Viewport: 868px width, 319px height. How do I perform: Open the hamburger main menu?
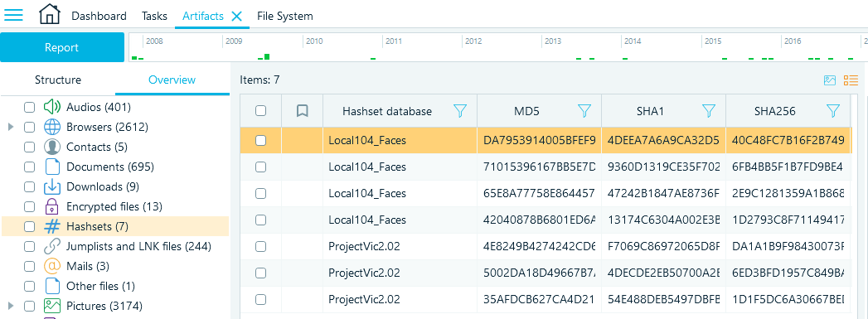pyautogui.click(x=13, y=14)
